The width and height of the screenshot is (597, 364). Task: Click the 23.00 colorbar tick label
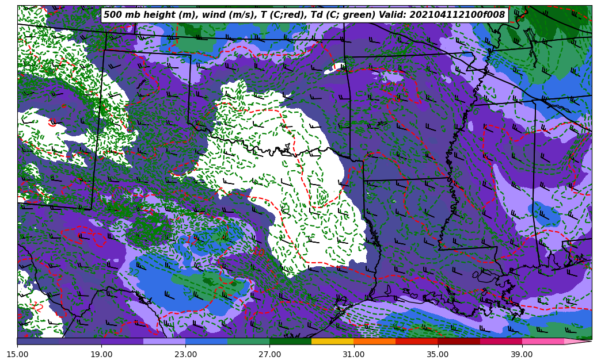(185, 354)
